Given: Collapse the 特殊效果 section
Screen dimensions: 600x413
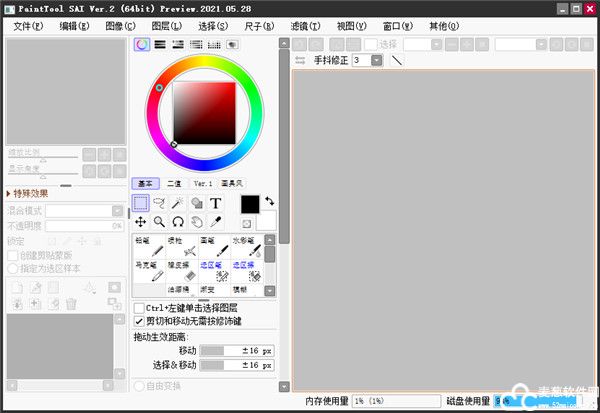Looking at the screenshot, I should click(x=9, y=194).
